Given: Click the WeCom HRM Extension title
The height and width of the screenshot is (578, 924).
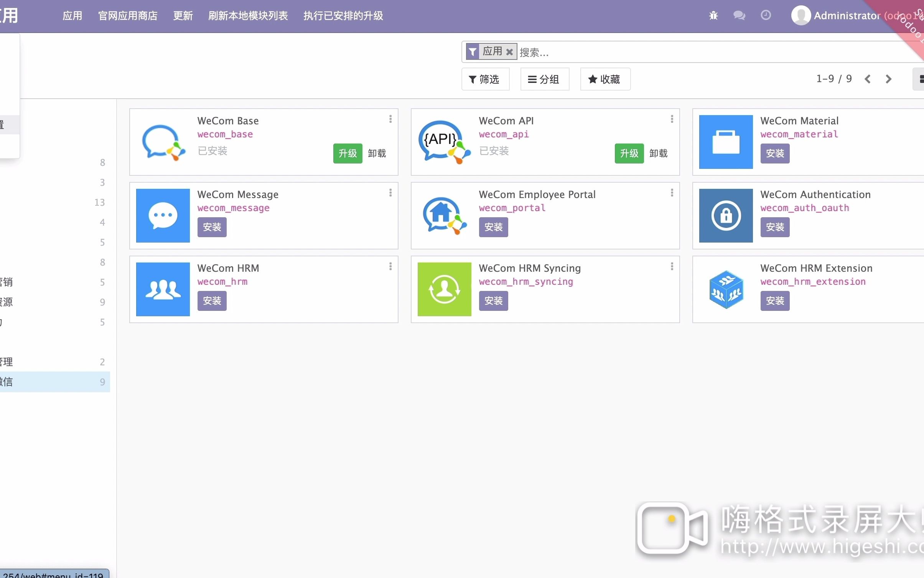Looking at the screenshot, I should tap(816, 268).
